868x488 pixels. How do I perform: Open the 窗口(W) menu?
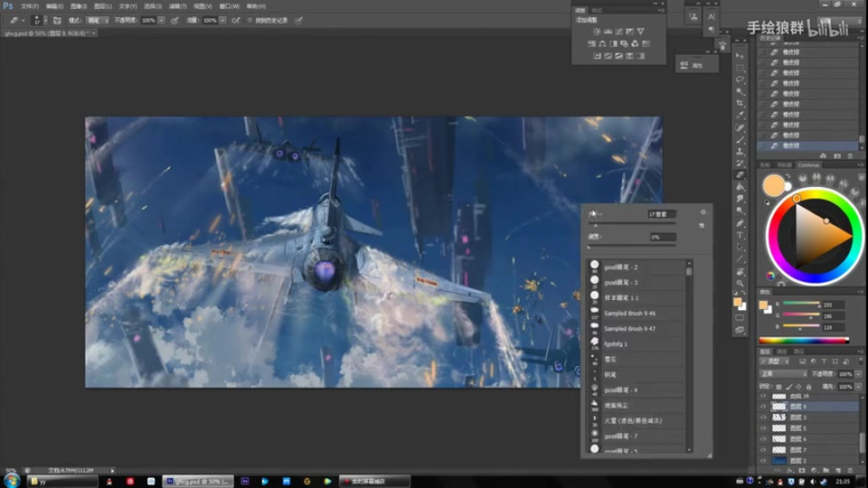point(229,6)
